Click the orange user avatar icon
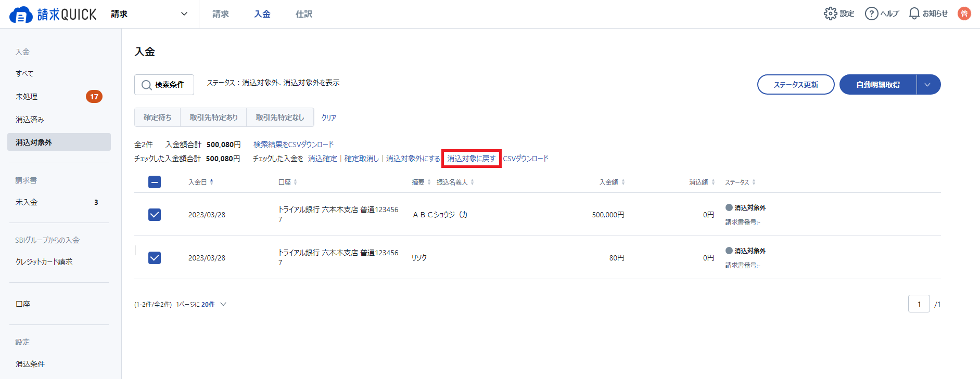This screenshot has height=379, width=980. (964, 14)
